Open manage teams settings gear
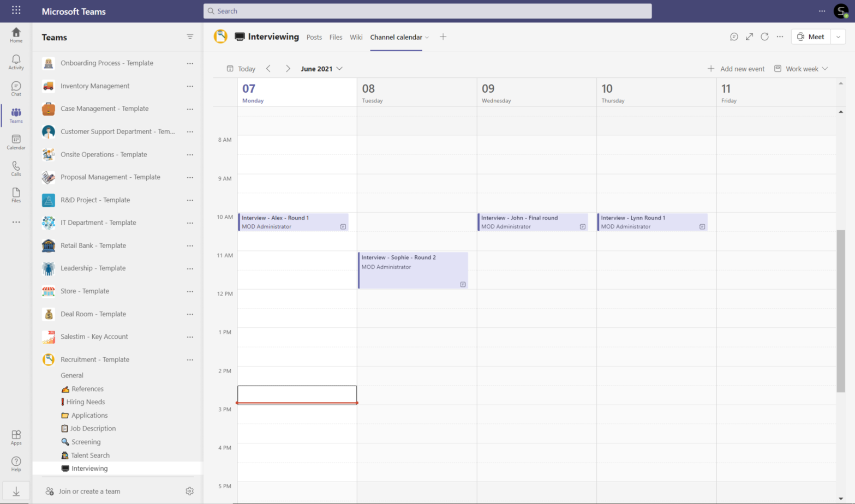The image size is (855, 504). coord(189,491)
